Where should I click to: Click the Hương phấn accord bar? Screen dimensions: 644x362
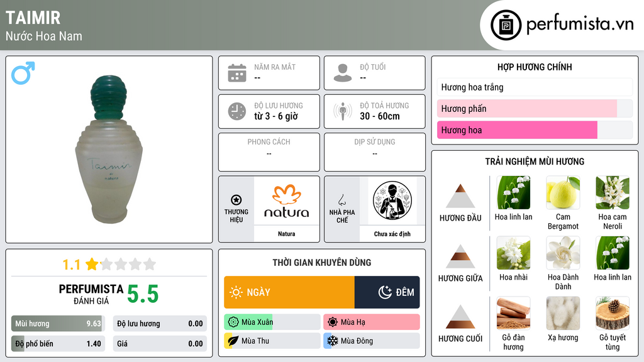pos(535,108)
